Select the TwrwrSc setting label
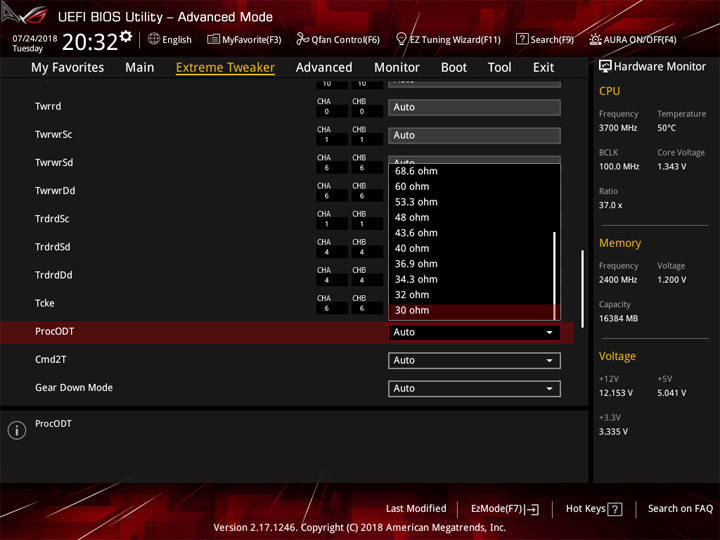This screenshot has height=540, width=720. point(53,135)
